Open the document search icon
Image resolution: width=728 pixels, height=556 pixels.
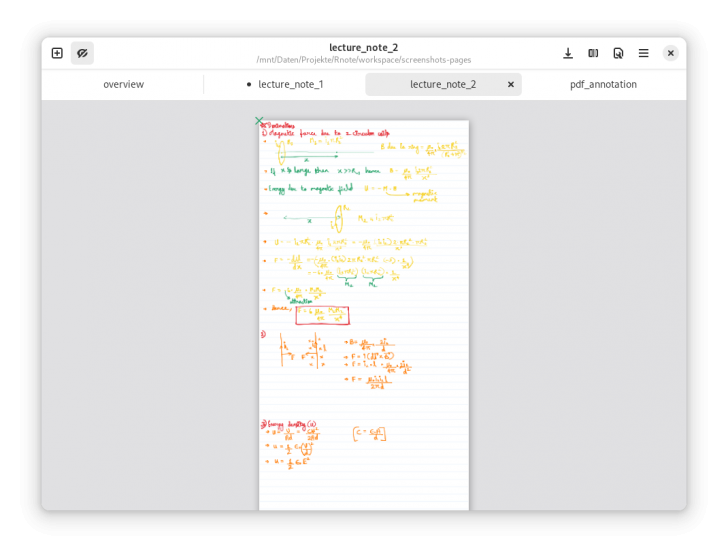[618, 53]
